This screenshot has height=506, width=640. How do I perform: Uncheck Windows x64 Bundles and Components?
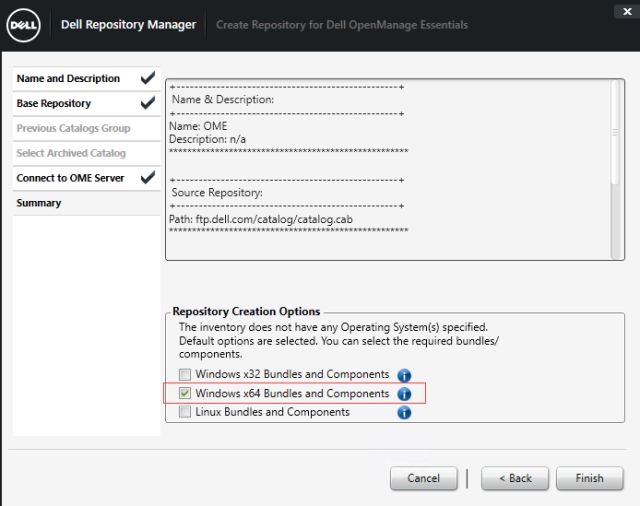(185, 394)
